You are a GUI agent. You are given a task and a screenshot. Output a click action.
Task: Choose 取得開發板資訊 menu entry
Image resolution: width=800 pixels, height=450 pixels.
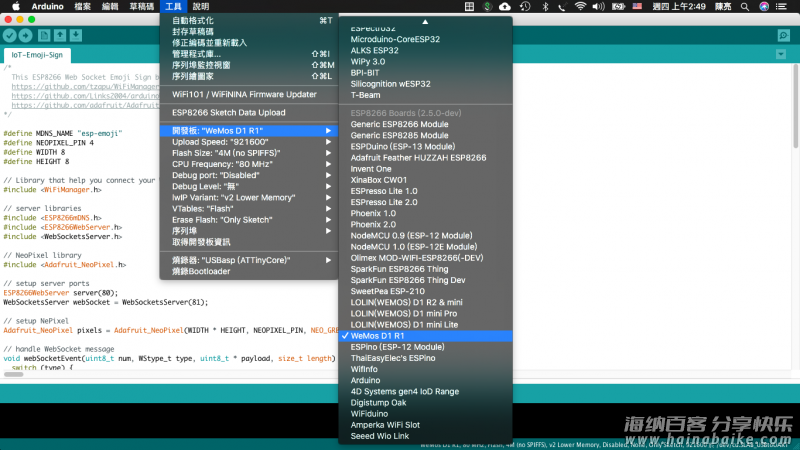click(249, 242)
